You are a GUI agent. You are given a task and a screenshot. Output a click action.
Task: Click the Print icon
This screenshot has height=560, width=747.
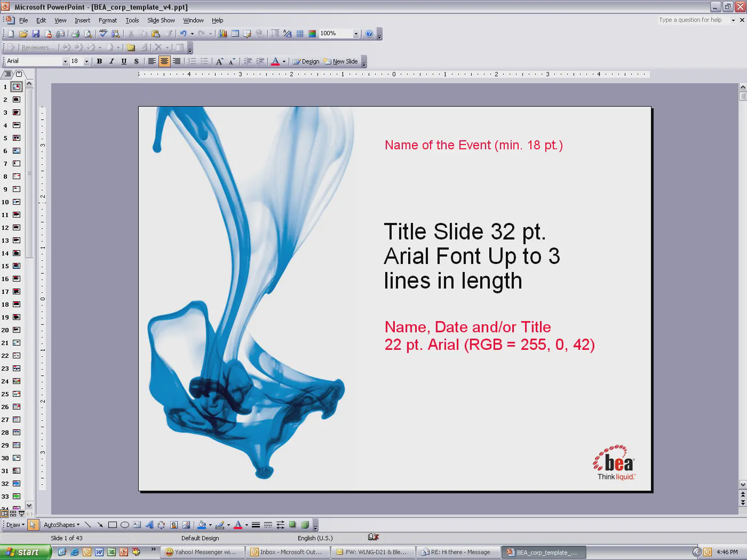click(75, 34)
